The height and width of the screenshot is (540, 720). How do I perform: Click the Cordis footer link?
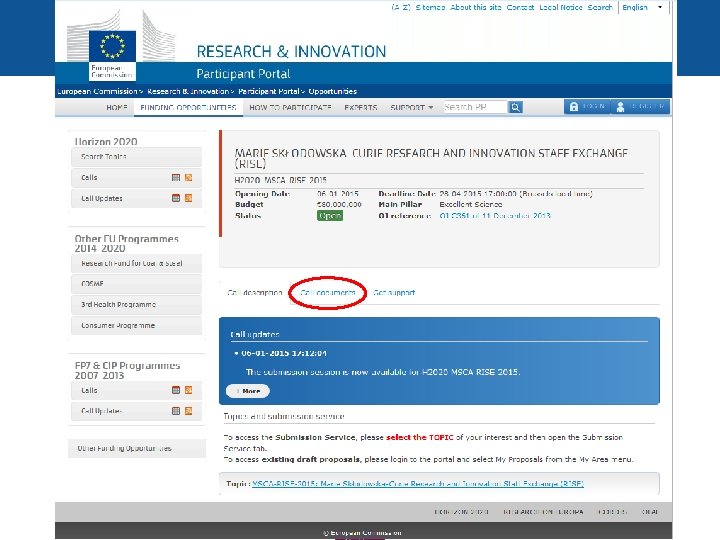click(613, 512)
